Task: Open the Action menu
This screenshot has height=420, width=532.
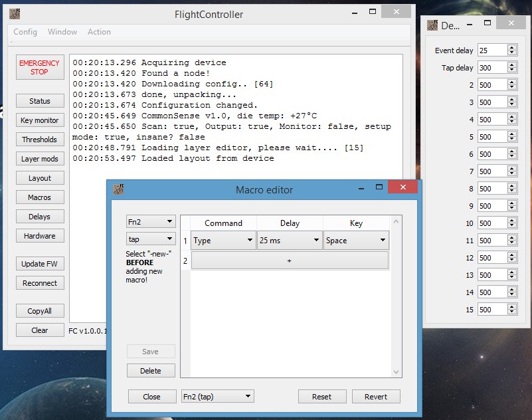Action: (x=99, y=32)
